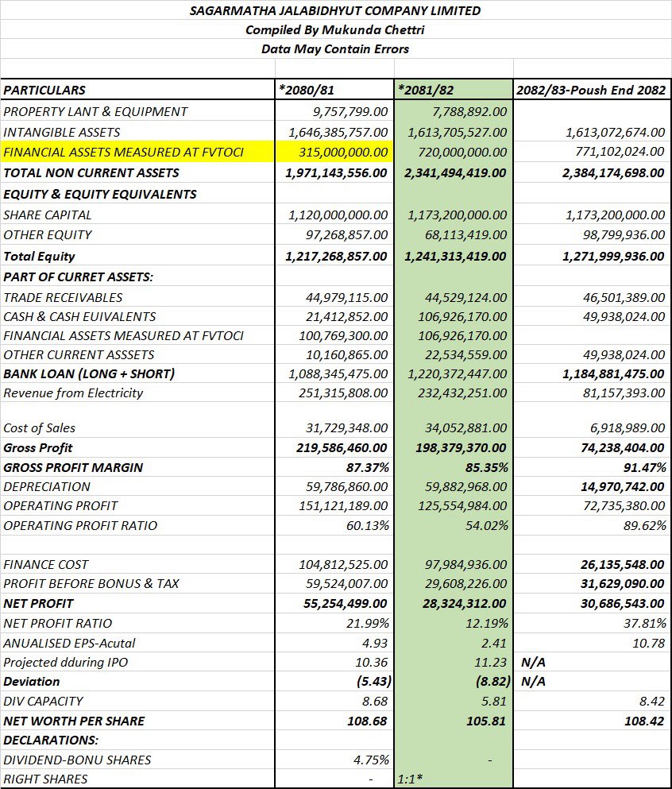Select OTHER CURRENT ASSSETS label
Image resolution: width=672 pixels, height=789 pixels.
point(79,354)
